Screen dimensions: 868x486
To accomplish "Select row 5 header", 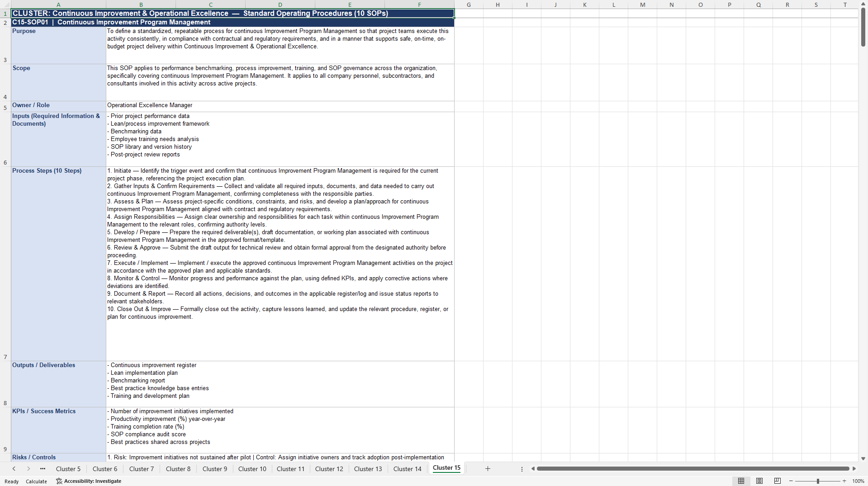I will 5,107.
